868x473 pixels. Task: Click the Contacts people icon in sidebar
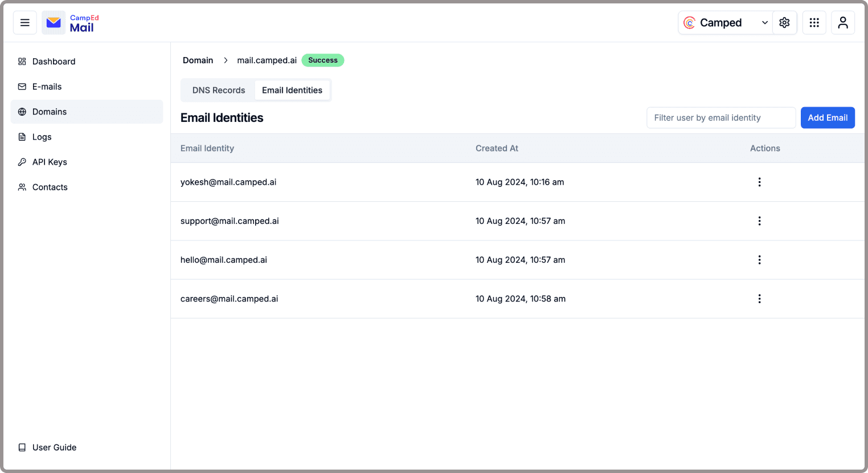coord(22,187)
